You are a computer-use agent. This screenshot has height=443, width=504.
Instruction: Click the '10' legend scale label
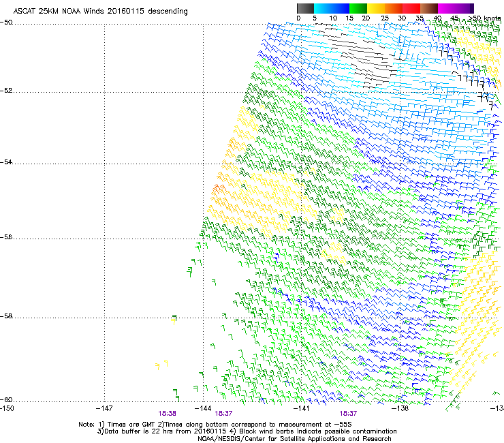pyautogui.click(x=333, y=18)
